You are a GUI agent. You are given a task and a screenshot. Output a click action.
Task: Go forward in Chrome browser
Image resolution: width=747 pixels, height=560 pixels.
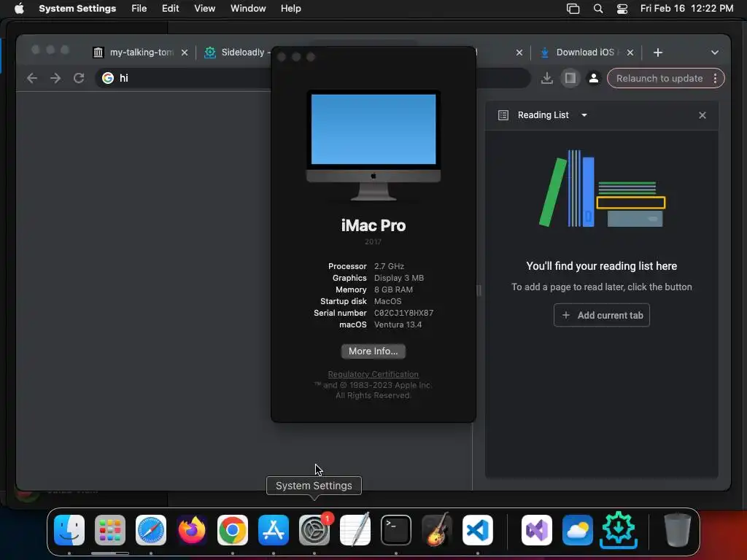click(55, 78)
